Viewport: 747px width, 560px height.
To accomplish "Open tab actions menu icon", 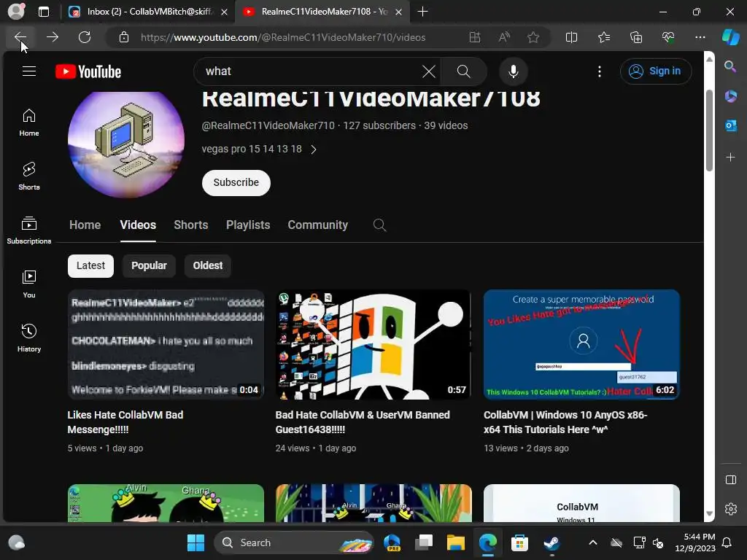I will coord(43,12).
